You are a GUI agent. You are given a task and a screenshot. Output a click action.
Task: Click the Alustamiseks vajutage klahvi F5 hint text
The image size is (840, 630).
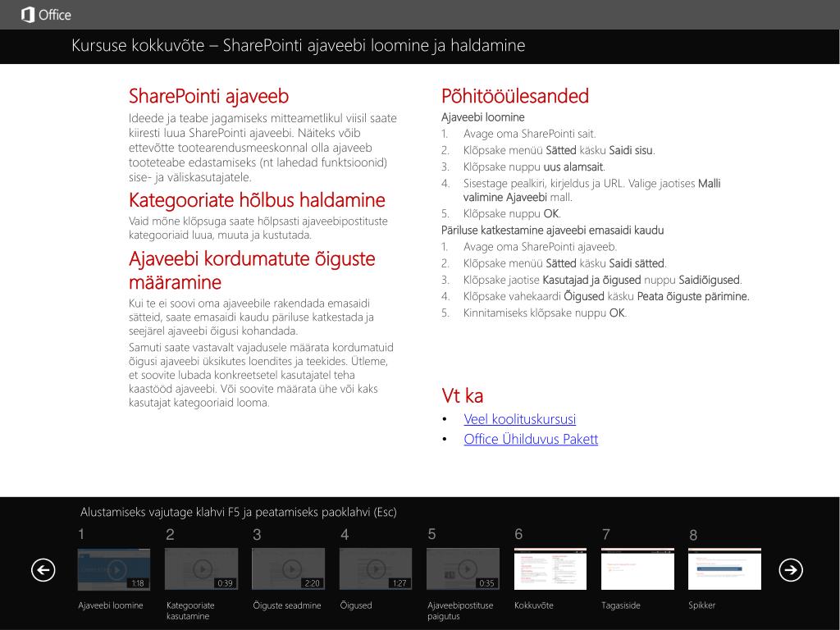(239, 512)
